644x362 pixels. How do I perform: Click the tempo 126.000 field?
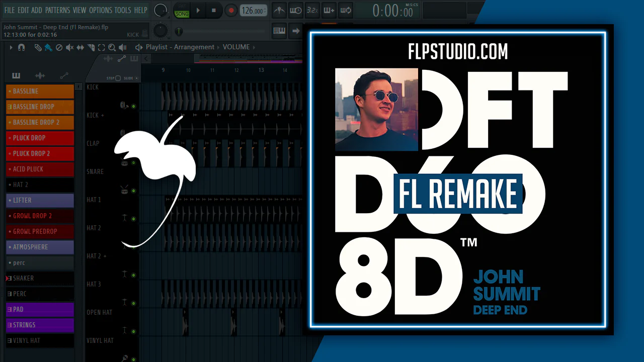[253, 11]
